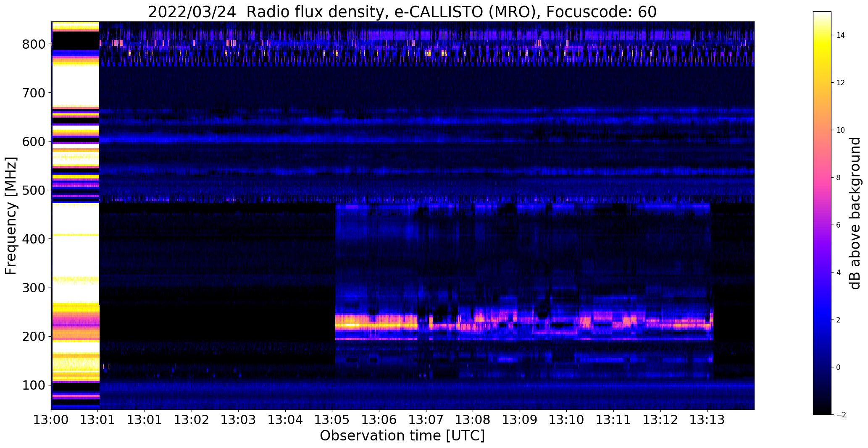This screenshot has height=448, width=868.
Task: Click the 'Observation time [UTC]' x-axis label
Action: click(x=402, y=436)
